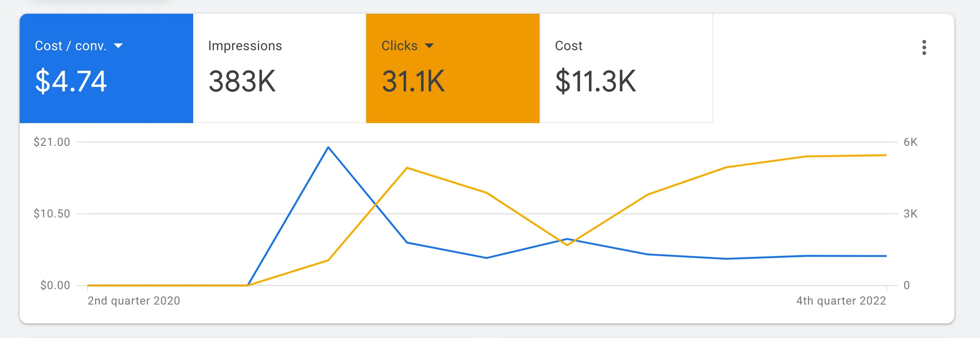Open the three-dot more options menu
980x338 pixels.
point(924,48)
